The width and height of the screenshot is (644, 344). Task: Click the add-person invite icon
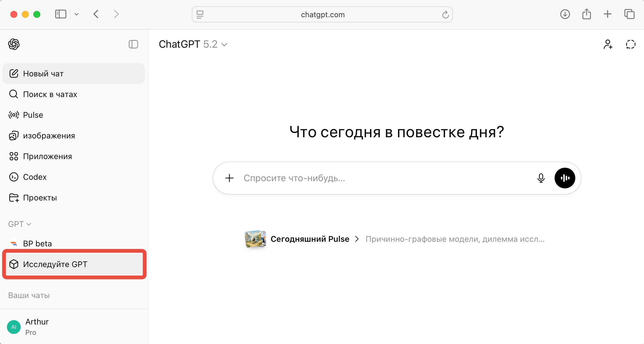click(608, 44)
